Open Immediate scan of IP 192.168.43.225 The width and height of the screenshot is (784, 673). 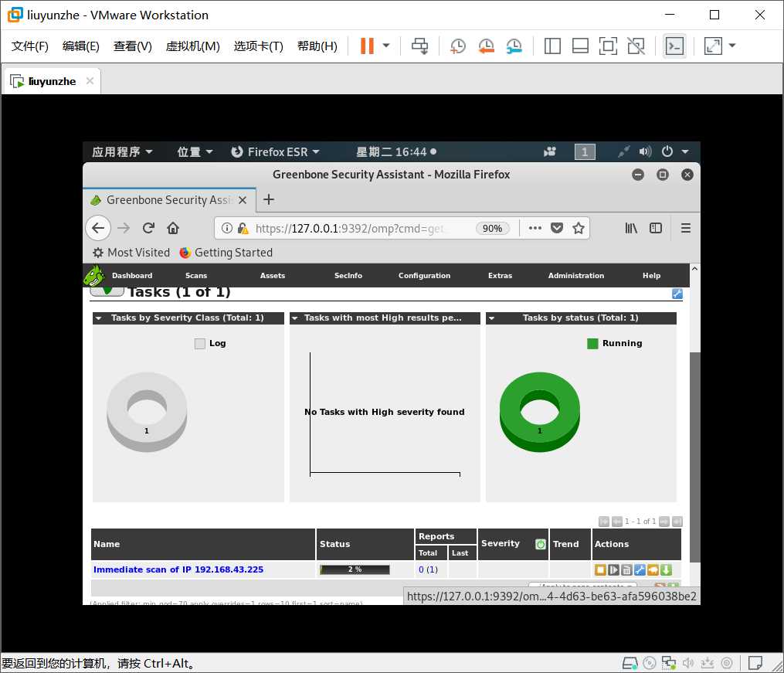coord(178,569)
